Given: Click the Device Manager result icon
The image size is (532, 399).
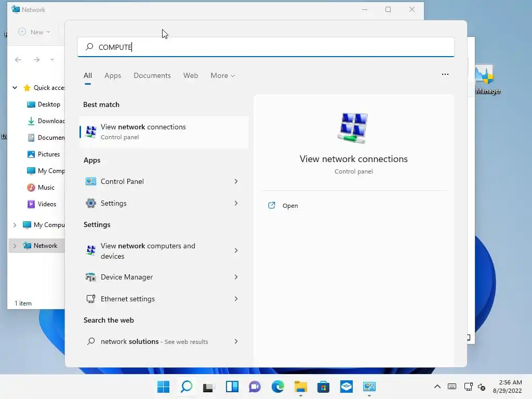Looking at the screenshot, I should click(x=90, y=277).
